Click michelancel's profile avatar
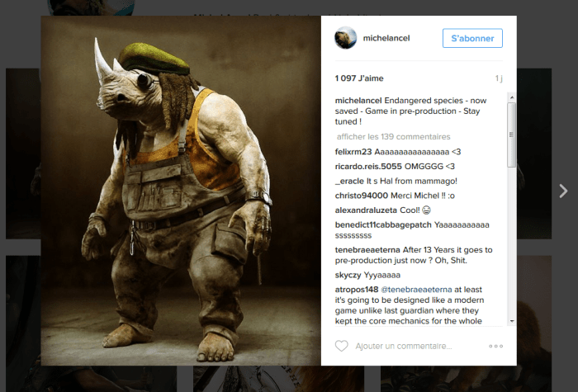 [x=345, y=38]
